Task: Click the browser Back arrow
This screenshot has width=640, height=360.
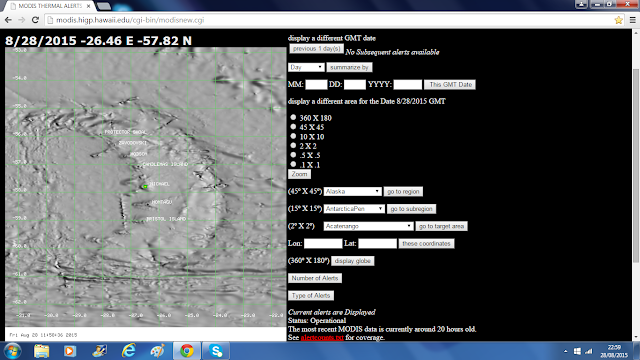Action: coord(8,20)
